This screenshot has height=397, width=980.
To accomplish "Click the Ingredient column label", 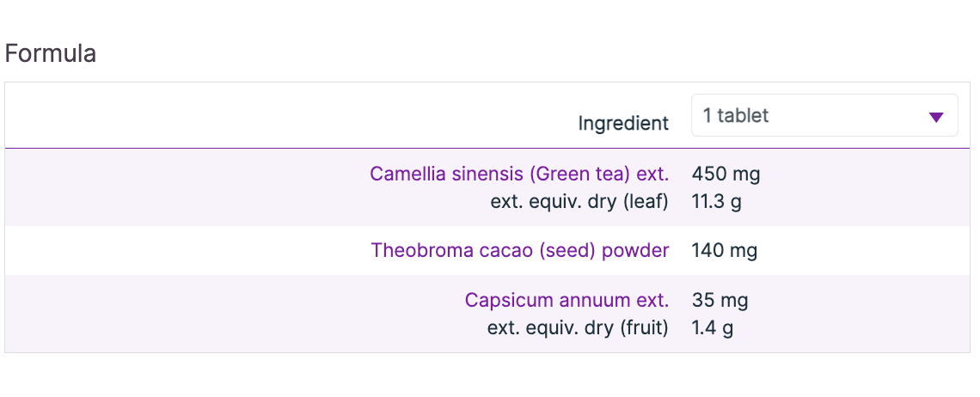I will click(x=622, y=123).
